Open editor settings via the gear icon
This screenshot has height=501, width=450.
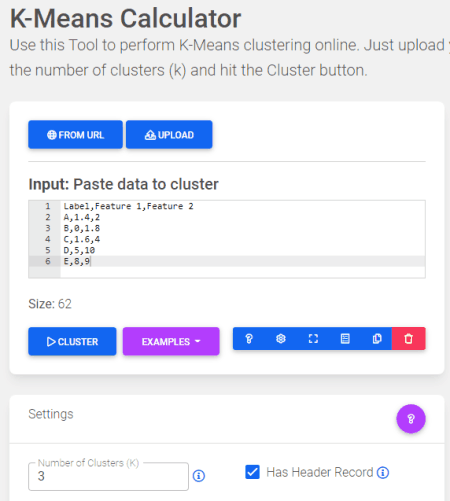click(x=281, y=339)
